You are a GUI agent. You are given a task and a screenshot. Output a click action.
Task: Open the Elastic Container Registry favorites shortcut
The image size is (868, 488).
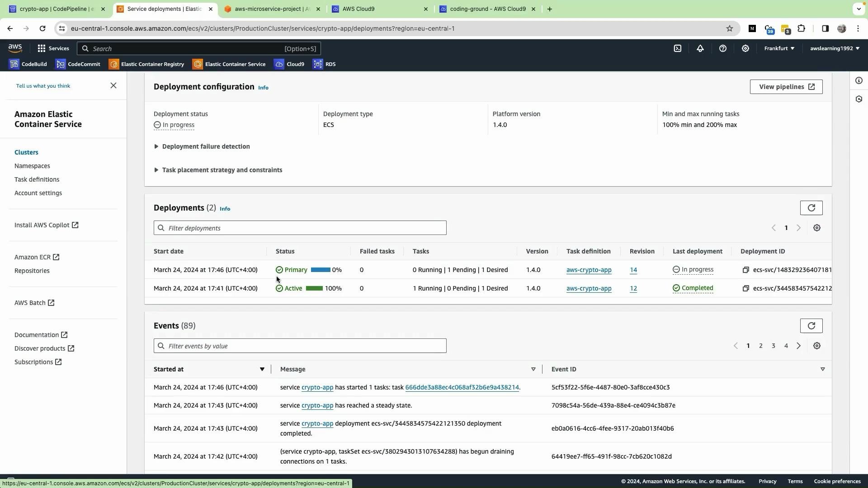tap(146, 64)
